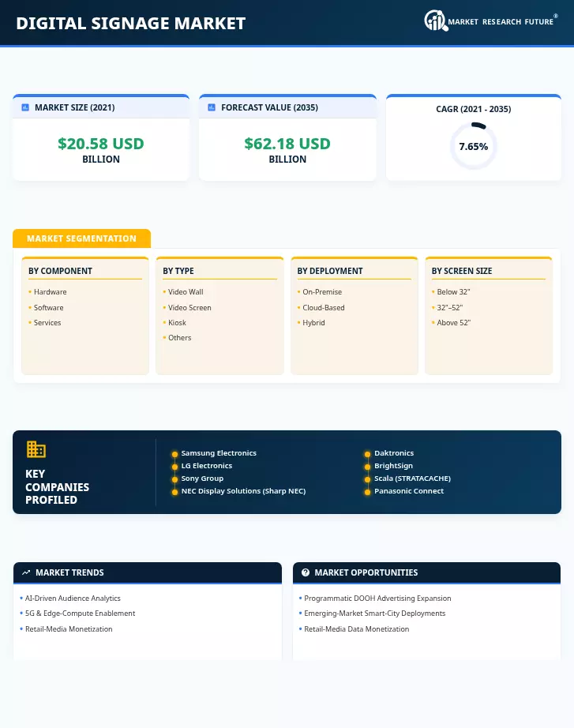Click the Digital Signage Market title
Viewport: 574px width, 728px height.
[131, 23]
